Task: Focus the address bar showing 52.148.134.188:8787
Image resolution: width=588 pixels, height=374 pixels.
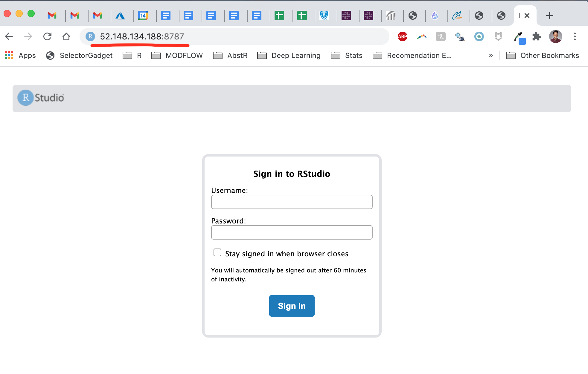Action: 235,36
